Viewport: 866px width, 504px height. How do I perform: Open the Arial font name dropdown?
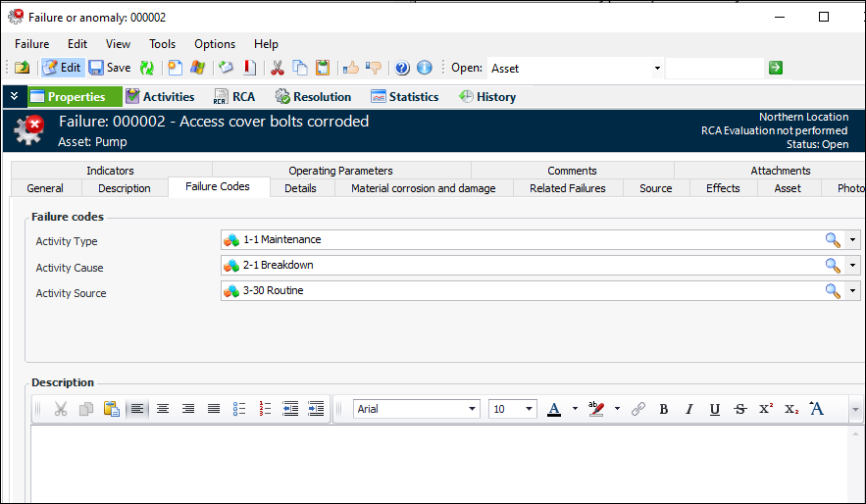(472, 409)
